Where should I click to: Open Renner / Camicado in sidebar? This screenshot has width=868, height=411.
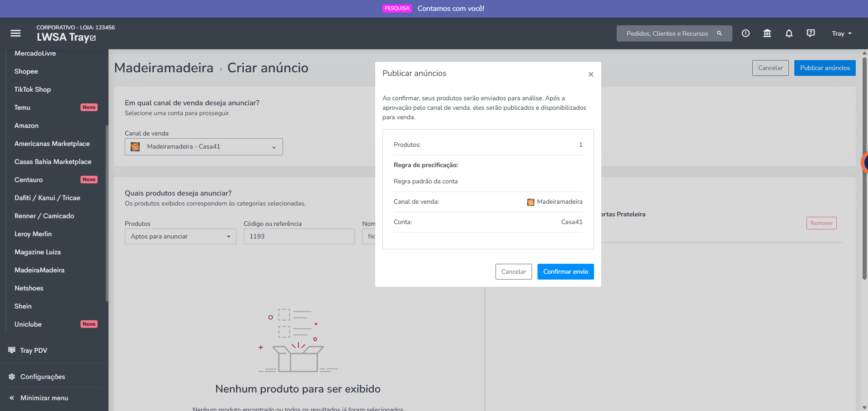point(44,216)
